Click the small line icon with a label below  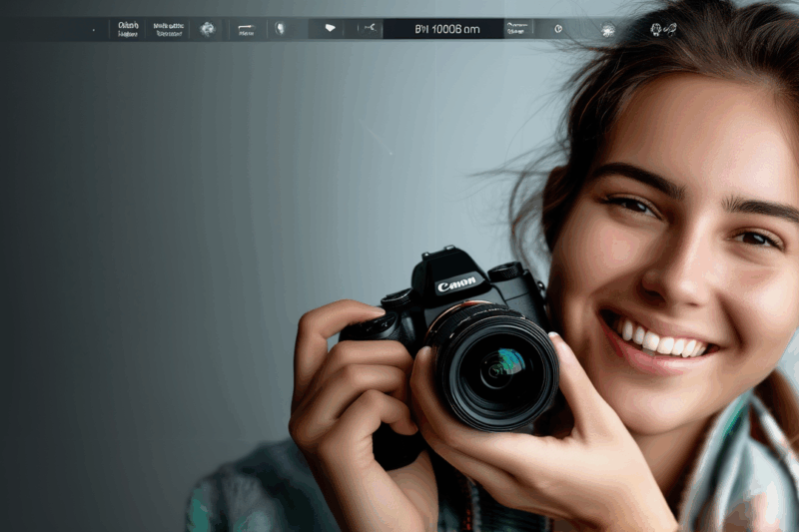pyautogui.click(x=246, y=30)
